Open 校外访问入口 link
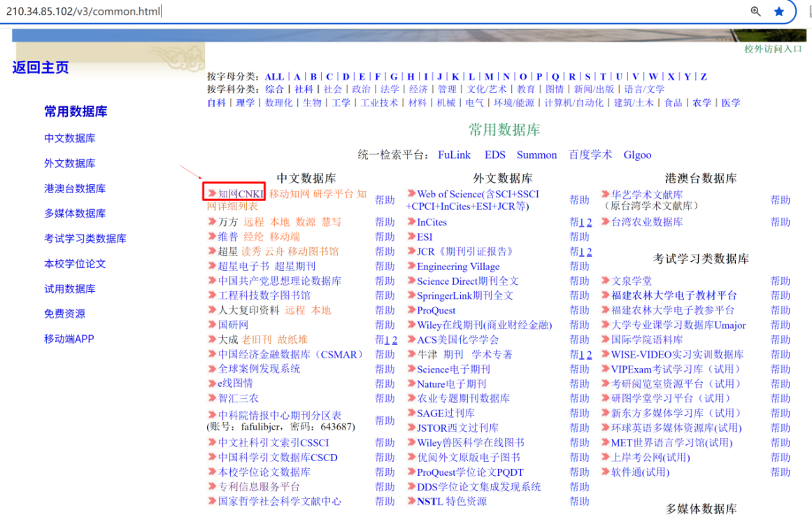Viewport: 812px width, 522px height. tap(773, 49)
